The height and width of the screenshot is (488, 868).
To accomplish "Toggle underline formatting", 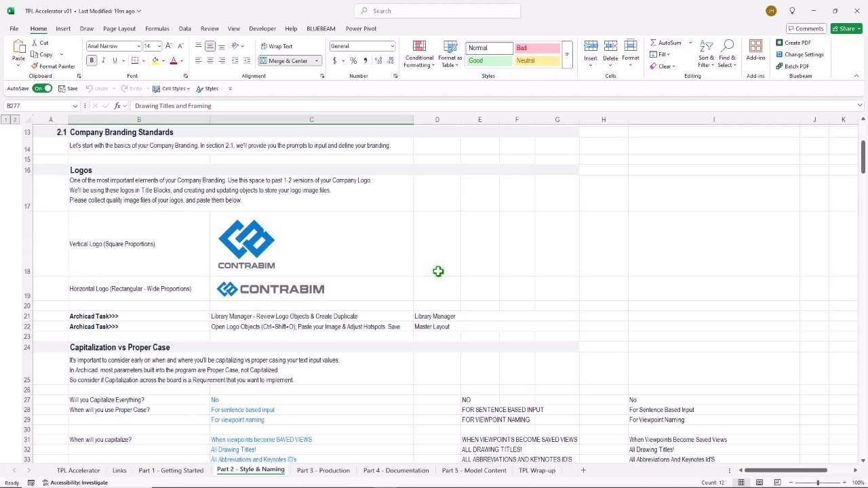I will [115, 60].
